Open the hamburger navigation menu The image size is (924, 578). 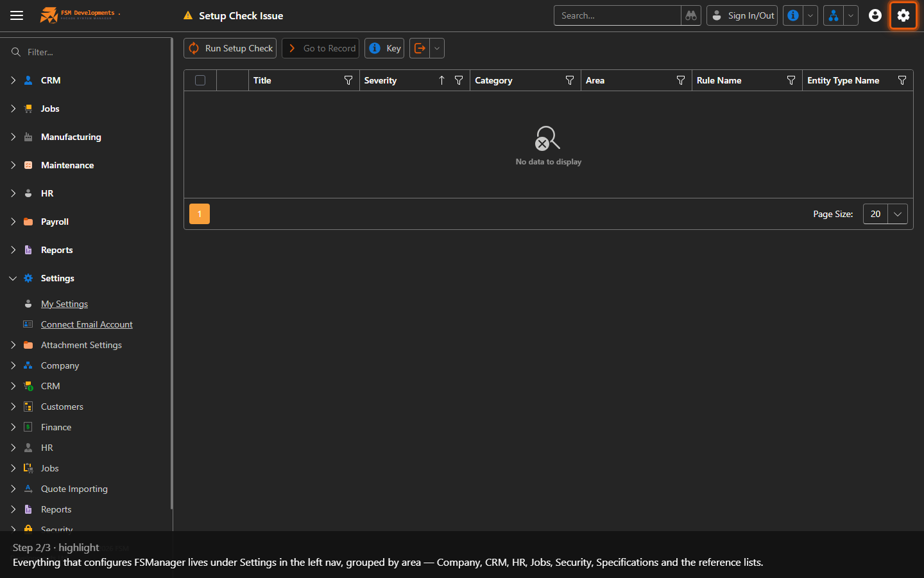point(17,15)
